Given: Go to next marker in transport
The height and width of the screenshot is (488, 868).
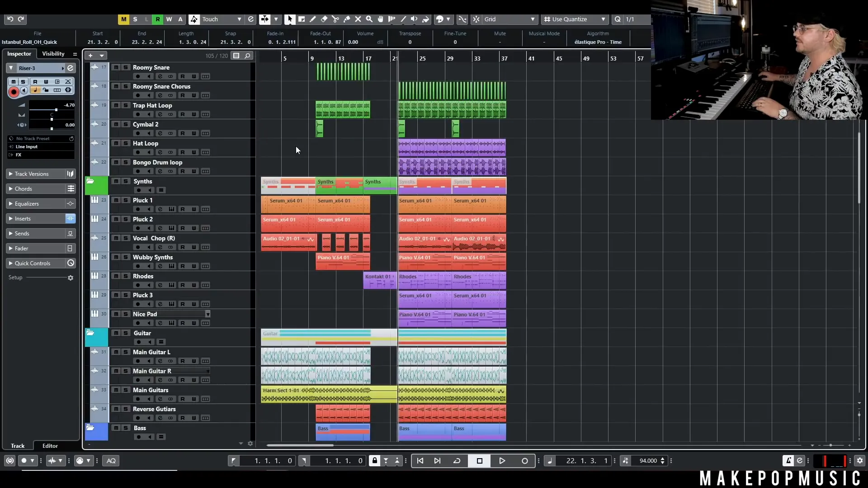Looking at the screenshot, I should click(x=437, y=460).
